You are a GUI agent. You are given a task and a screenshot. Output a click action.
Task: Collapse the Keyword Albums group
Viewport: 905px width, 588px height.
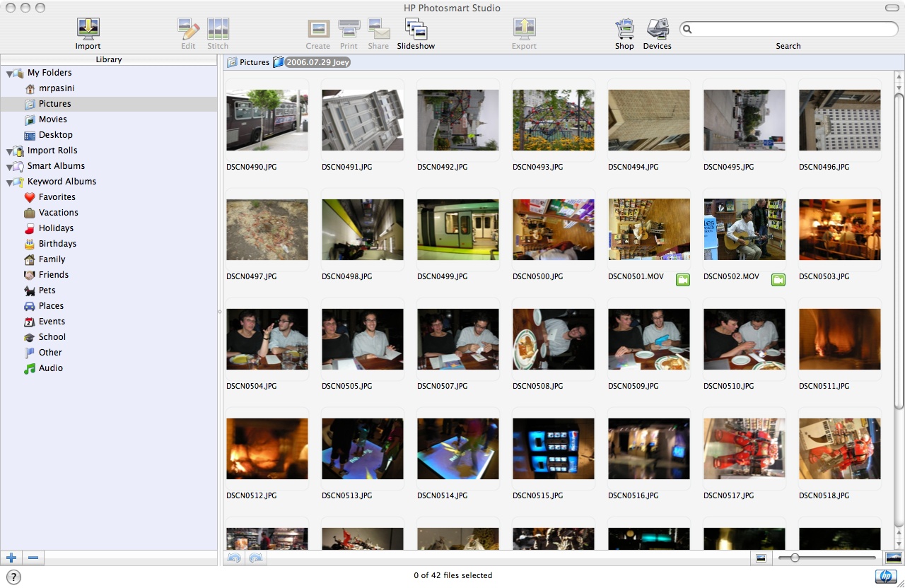(9, 182)
